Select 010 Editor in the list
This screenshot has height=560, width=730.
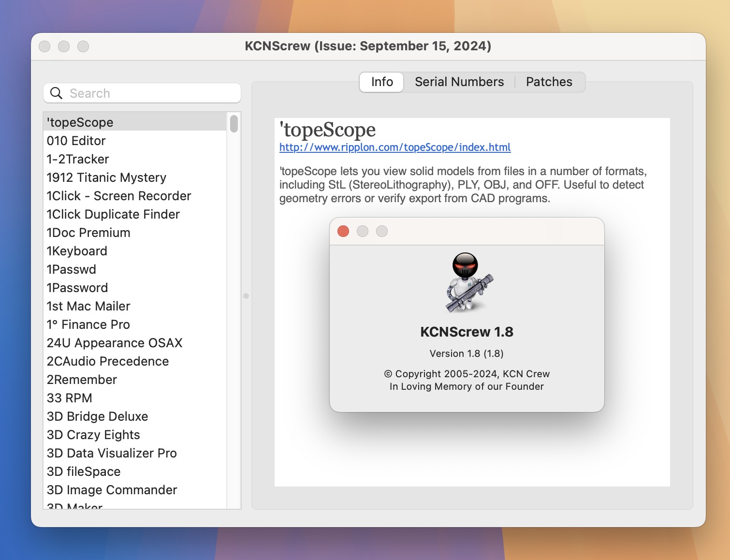(x=135, y=141)
